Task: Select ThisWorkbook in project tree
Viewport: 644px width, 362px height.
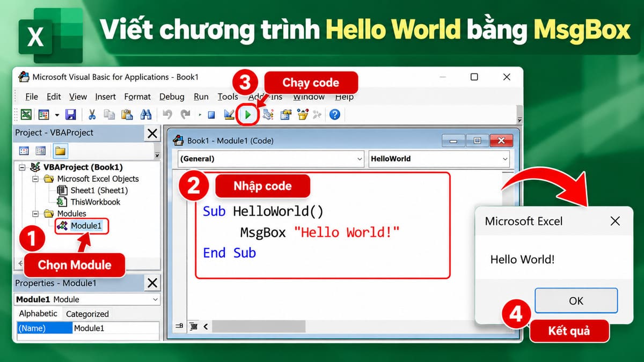Action: pyautogui.click(x=96, y=202)
